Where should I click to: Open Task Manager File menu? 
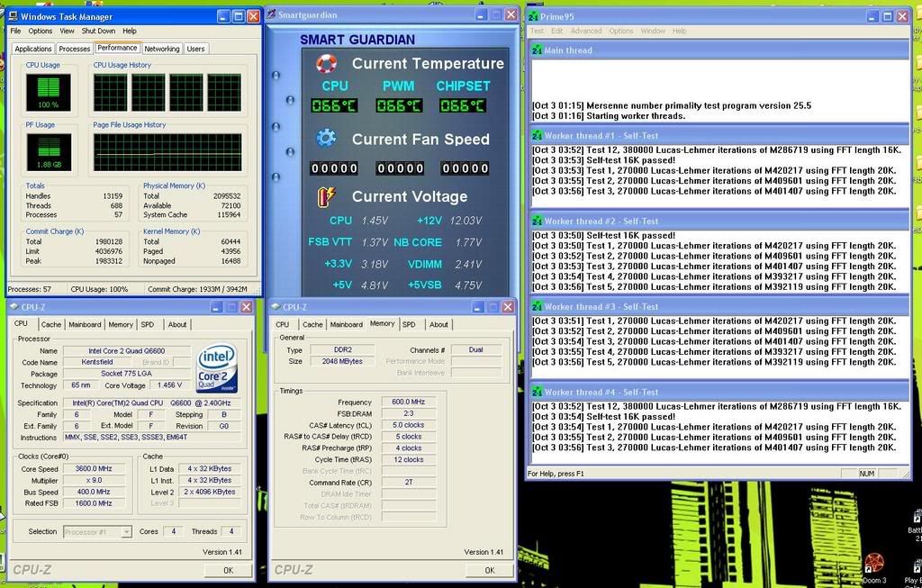pos(15,32)
